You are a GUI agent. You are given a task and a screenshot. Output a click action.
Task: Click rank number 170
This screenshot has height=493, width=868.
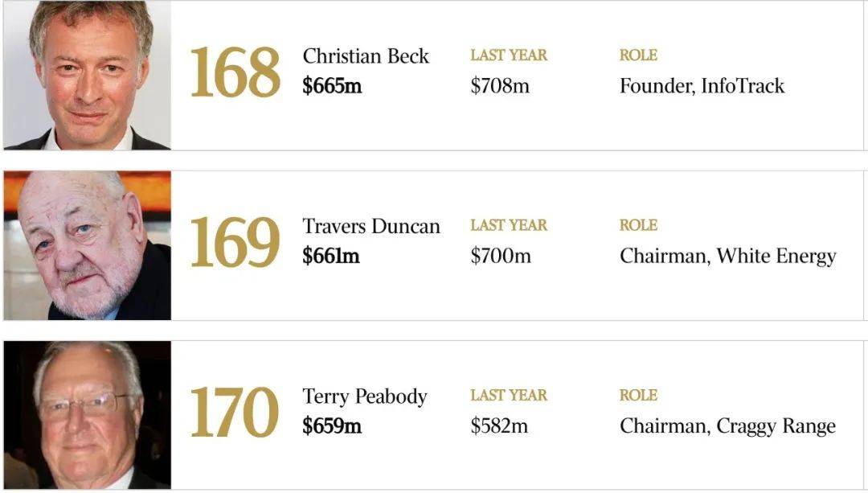[234, 412]
